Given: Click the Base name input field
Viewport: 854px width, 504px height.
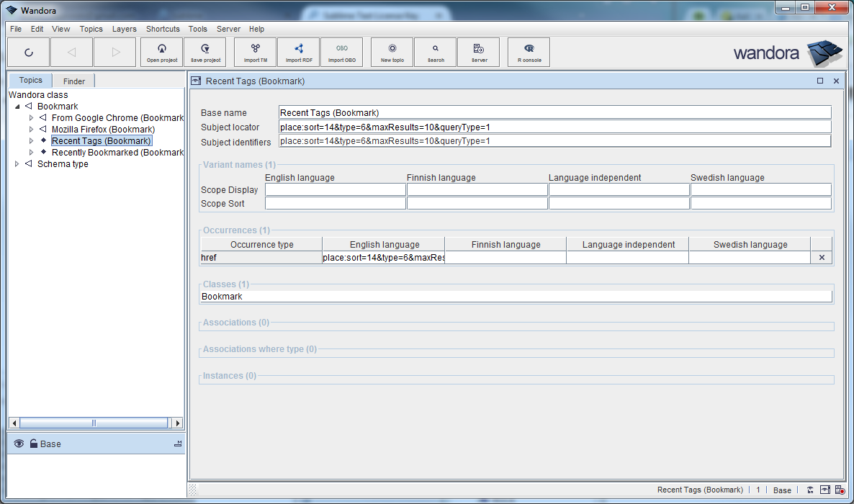Looking at the screenshot, I should [554, 112].
